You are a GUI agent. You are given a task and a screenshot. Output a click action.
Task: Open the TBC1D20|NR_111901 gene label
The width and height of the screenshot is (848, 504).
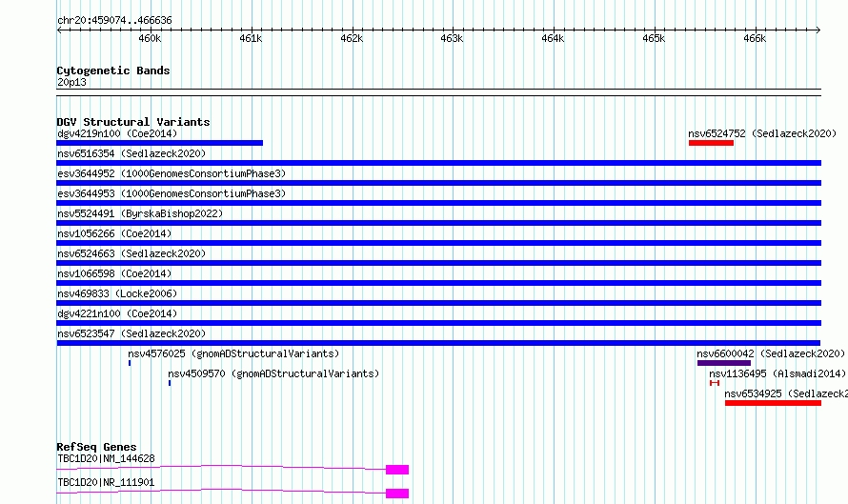tap(106, 482)
